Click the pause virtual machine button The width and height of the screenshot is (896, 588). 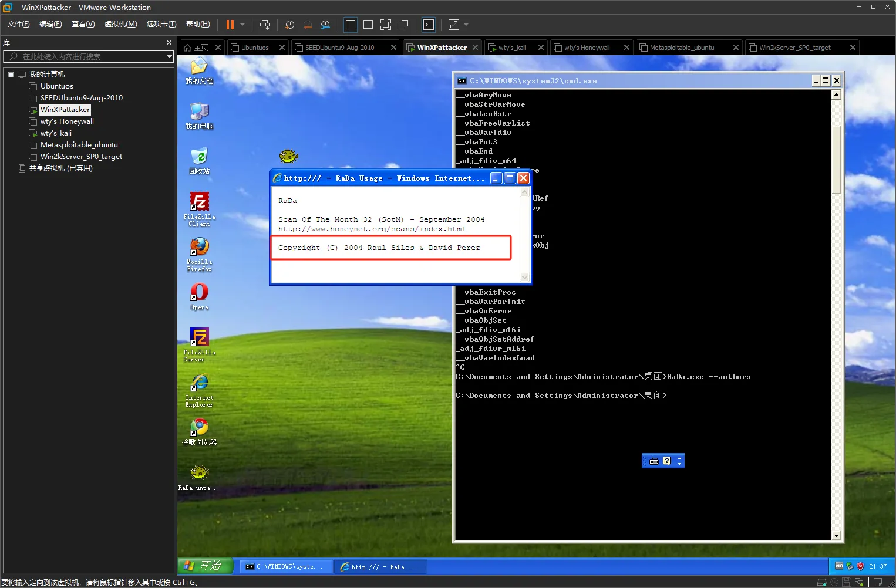click(x=230, y=25)
